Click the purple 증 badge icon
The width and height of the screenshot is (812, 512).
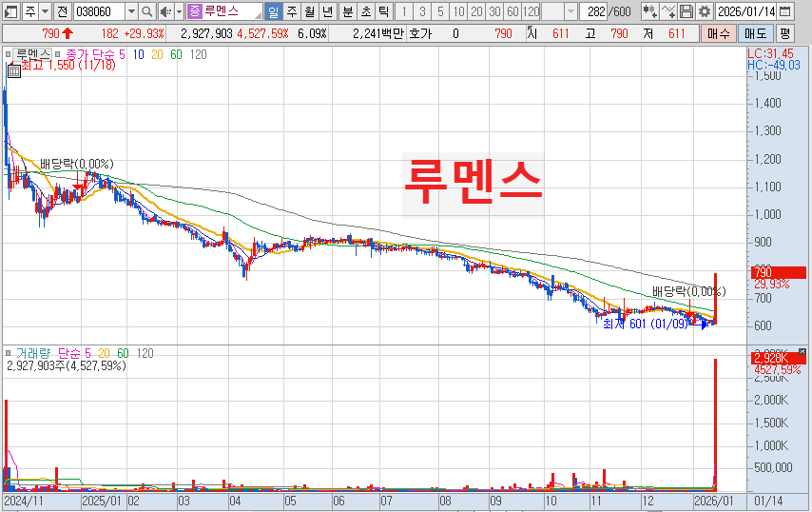coord(194,10)
